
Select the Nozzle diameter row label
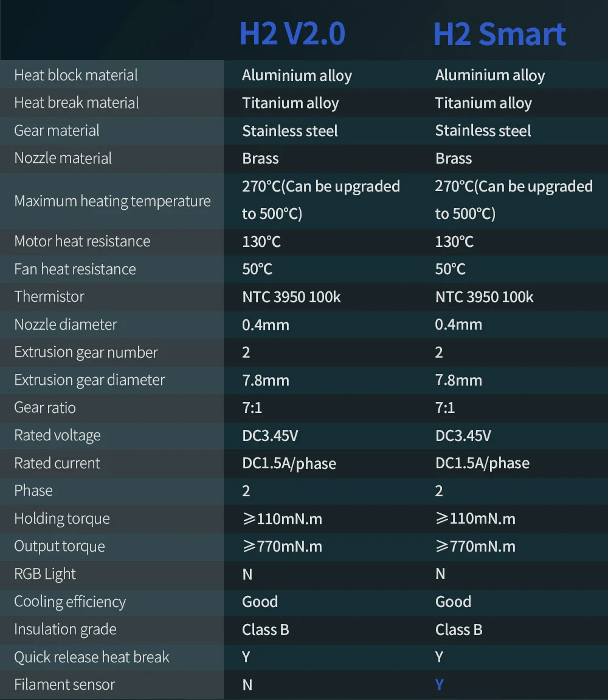(x=66, y=325)
